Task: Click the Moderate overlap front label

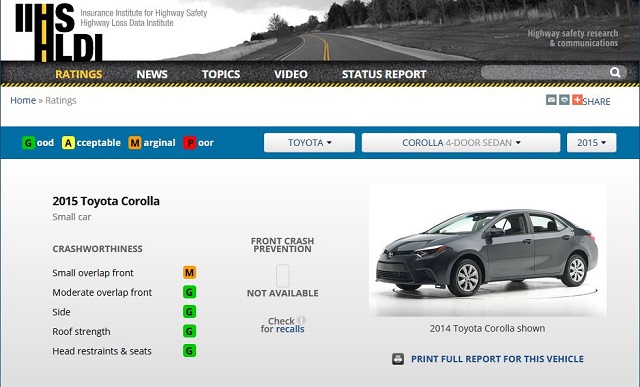Action: (x=102, y=292)
